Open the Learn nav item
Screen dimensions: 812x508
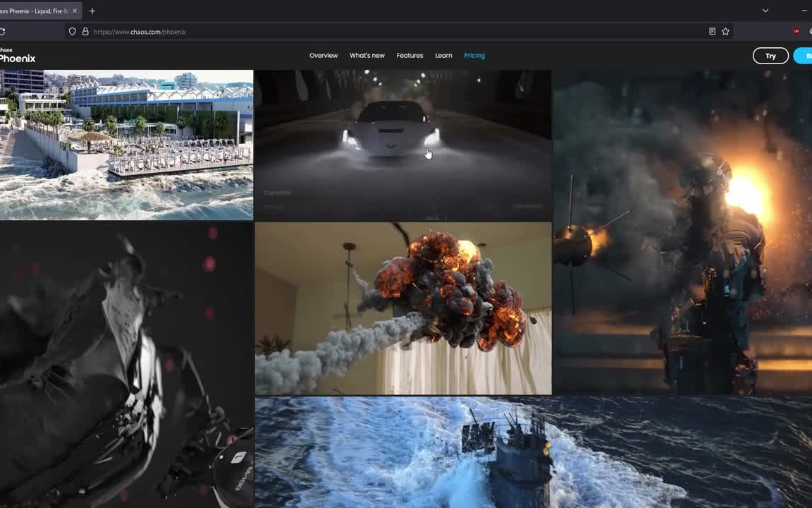click(x=443, y=56)
